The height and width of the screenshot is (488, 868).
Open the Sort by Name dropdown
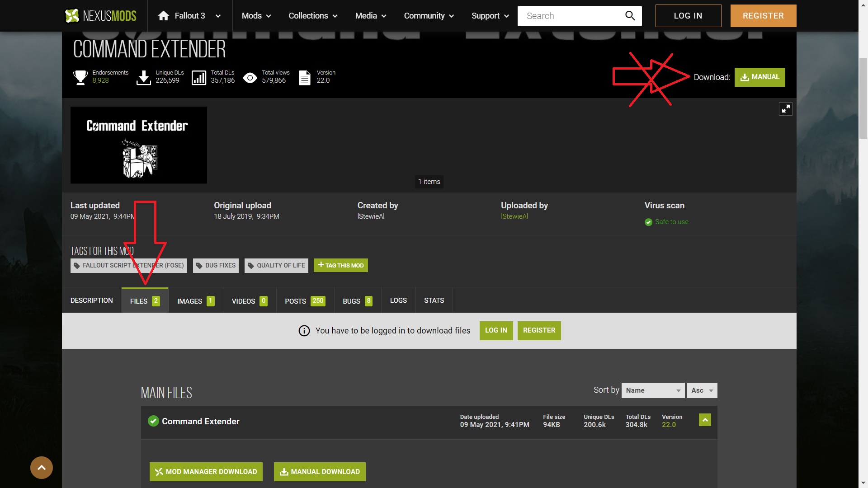pos(653,390)
